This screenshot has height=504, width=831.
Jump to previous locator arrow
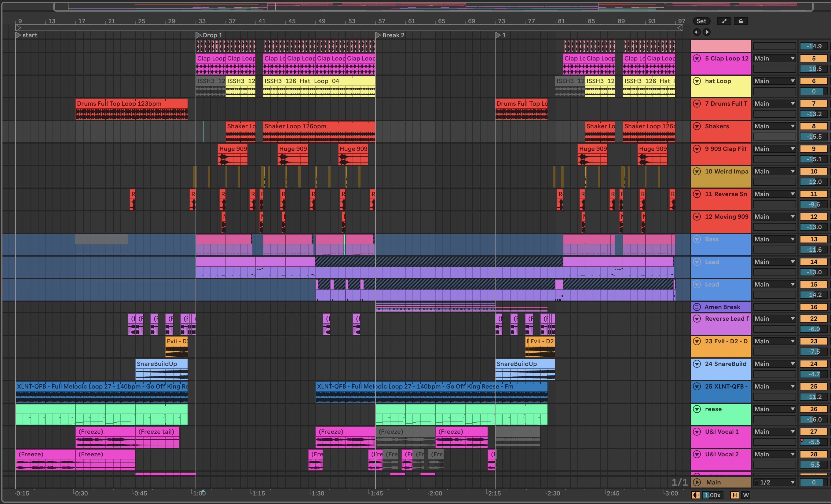697,32
